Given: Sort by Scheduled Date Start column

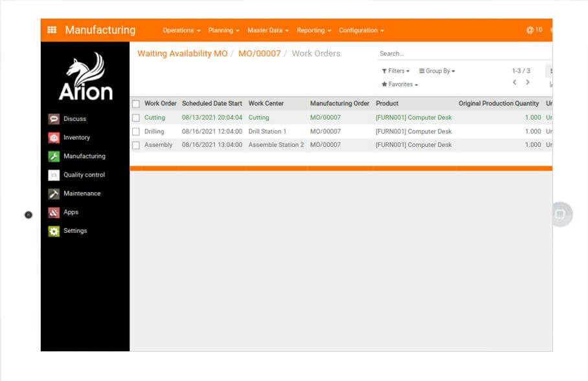Looking at the screenshot, I should click(212, 103).
